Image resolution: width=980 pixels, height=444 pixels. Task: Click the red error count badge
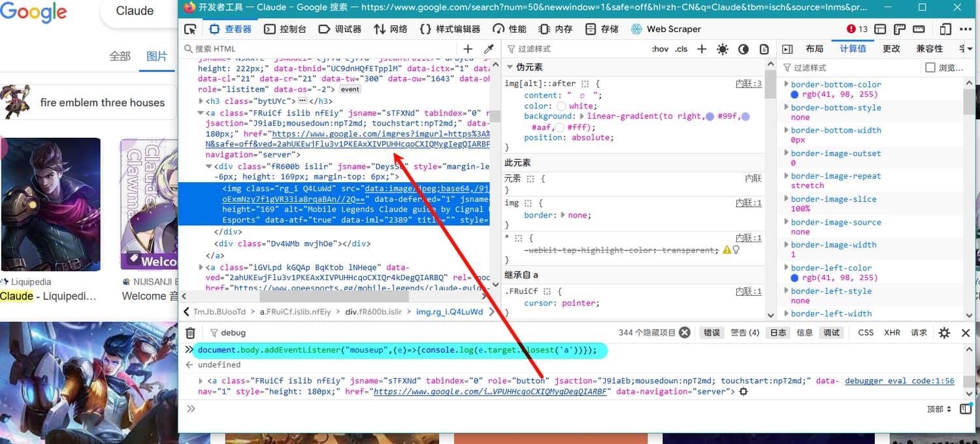(x=857, y=29)
